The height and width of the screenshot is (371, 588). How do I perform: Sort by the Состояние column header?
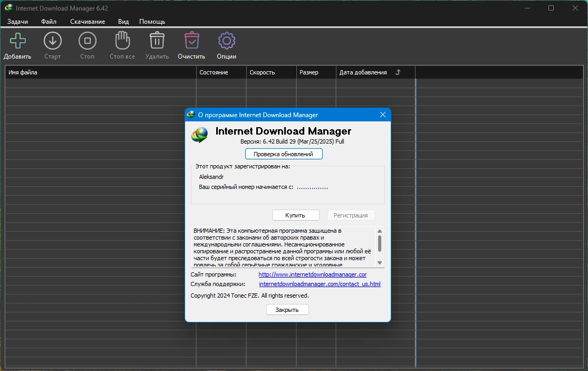[221, 72]
